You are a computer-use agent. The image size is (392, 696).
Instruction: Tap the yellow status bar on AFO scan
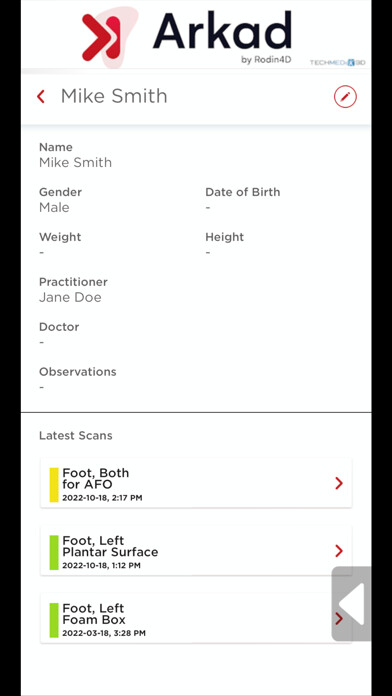(54, 485)
